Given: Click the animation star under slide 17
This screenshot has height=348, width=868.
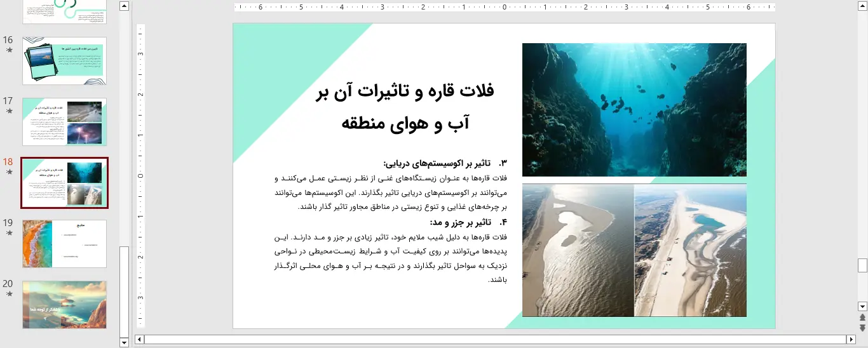Looking at the screenshot, I should coord(9,110).
